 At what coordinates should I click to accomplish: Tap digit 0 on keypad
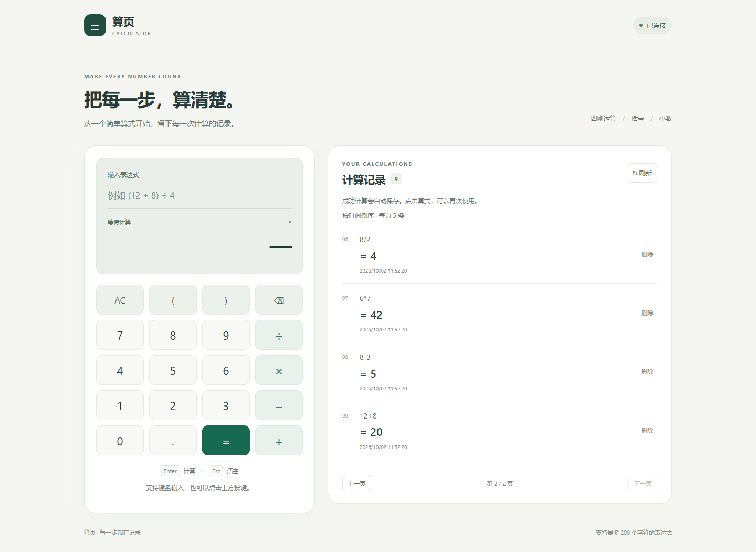120,441
